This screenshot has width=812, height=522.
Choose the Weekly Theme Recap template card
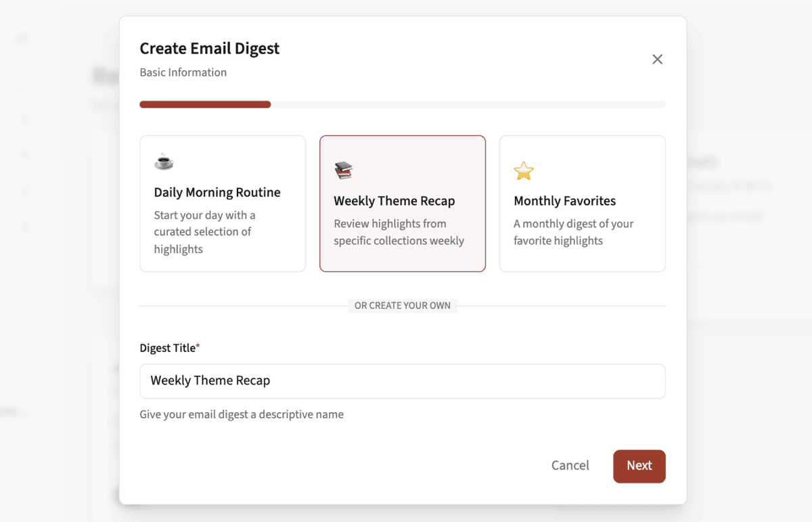click(403, 204)
